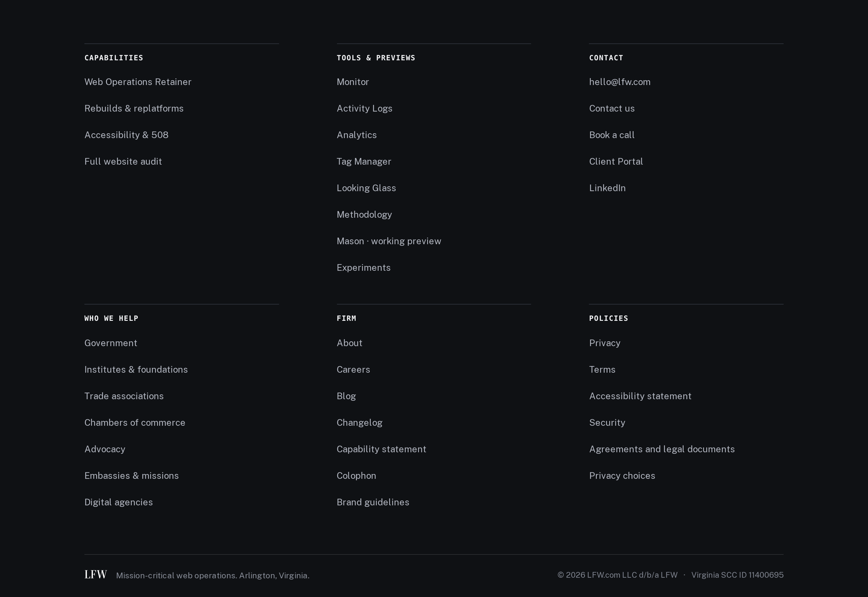Open Mason working preview link
The height and width of the screenshot is (597, 868).
389,241
